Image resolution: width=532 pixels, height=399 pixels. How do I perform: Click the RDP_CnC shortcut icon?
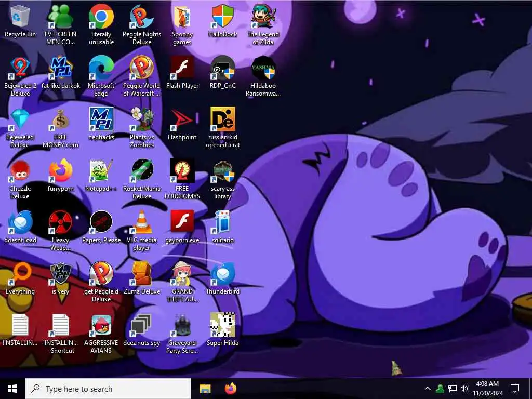[222, 68]
